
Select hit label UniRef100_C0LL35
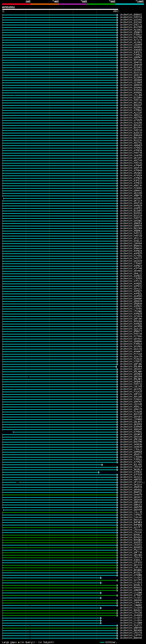(131, 512)
